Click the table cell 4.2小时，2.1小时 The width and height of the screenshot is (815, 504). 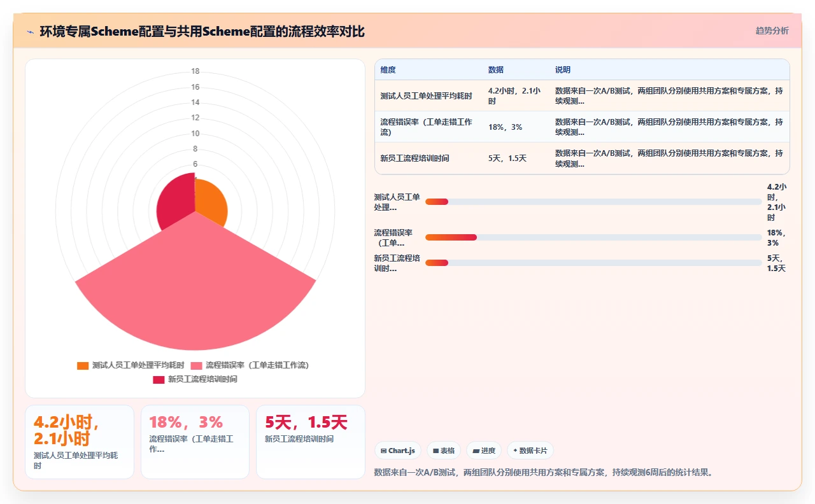516,96
